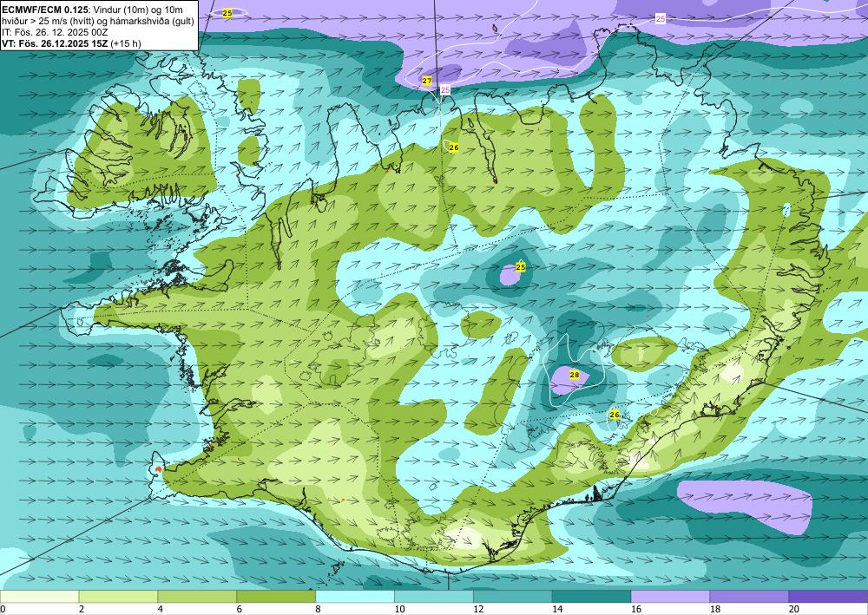Click the 10–12 m/s turquoise legend swatch
Image resolution: width=868 pixels, height=615 pixels.
pyautogui.click(x=434, y=597)
